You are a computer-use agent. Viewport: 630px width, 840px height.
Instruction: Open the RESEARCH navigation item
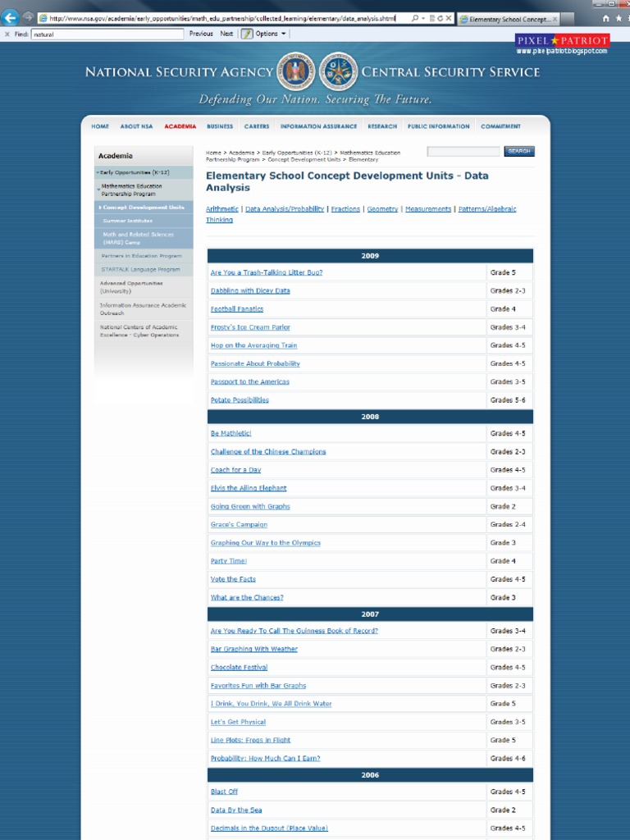point(382,126)
